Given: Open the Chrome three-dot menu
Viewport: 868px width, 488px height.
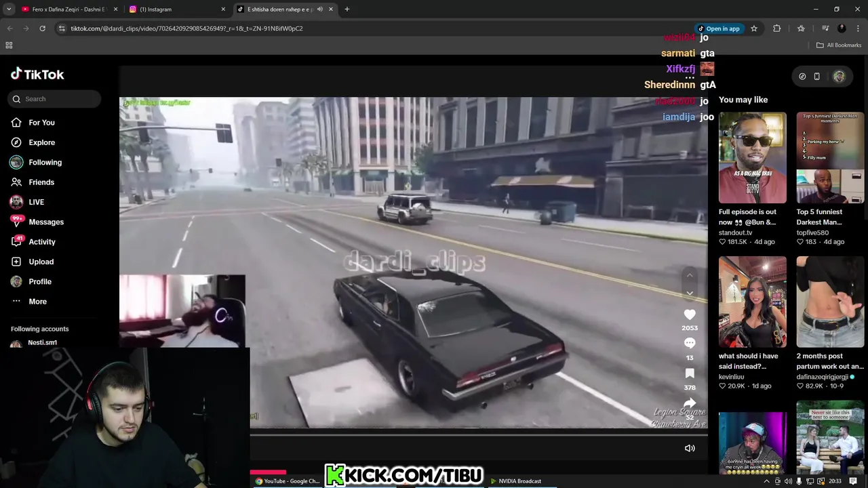Looking at the screenshot, I should (859, 28).
